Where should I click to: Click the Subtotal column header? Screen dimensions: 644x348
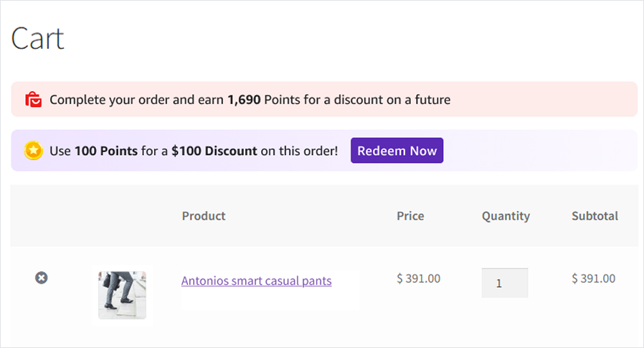pyautogui.click(x=595, y=216)
